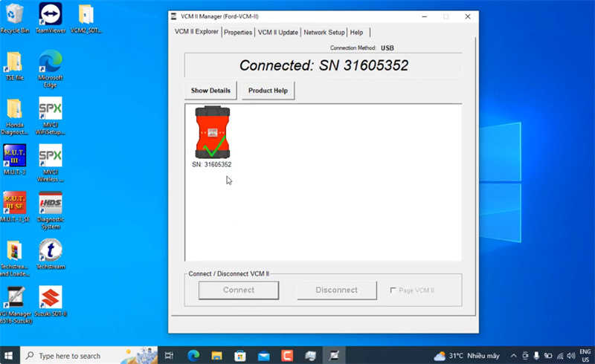Image resolution: width=595 pixels, height=364 pixels.
Task: Click the microphone tray icon
Action: pyautogui.click(x=536, y=356)
